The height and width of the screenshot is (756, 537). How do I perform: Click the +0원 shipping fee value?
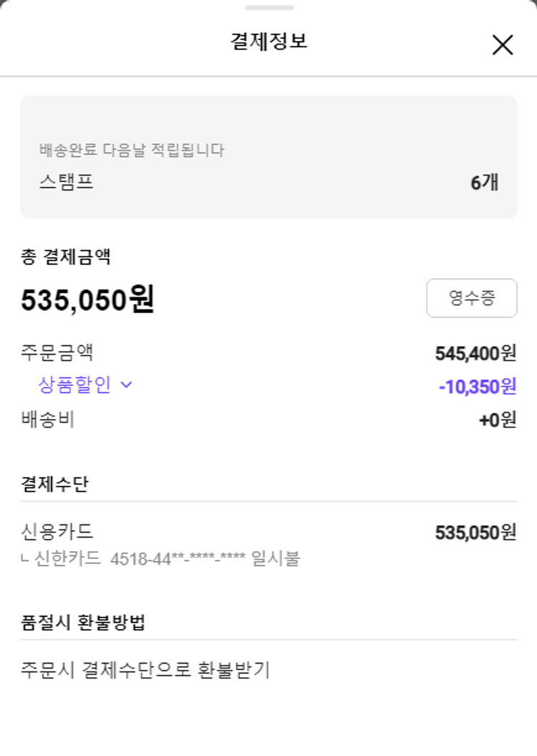point(498,421)
